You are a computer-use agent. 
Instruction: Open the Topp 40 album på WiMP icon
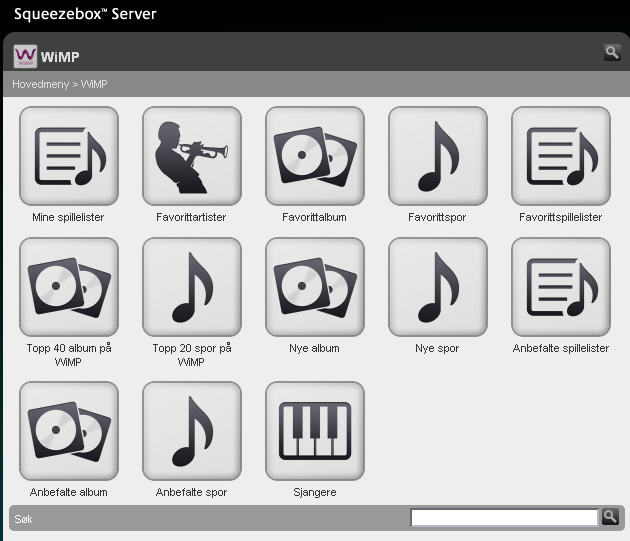[x=69, y=287]
